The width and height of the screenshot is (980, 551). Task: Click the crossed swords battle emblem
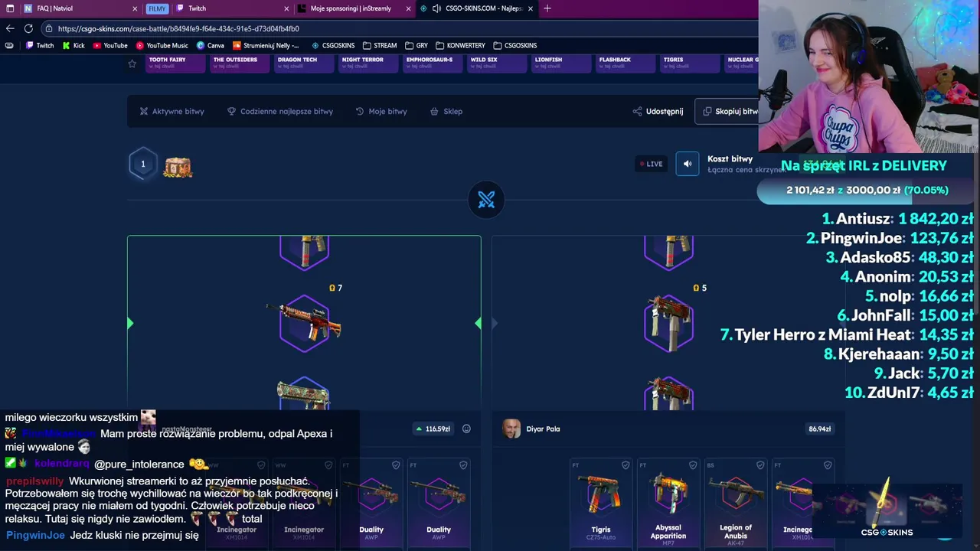(486, 200)
